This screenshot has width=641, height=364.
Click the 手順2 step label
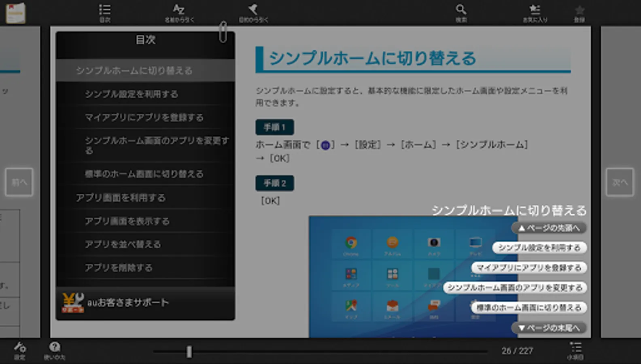275,183
